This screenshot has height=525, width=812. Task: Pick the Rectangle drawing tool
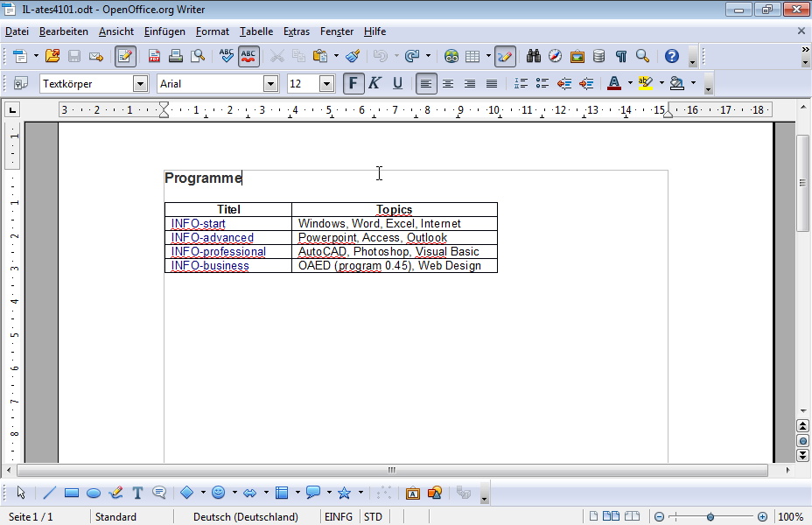click(72, 493)
